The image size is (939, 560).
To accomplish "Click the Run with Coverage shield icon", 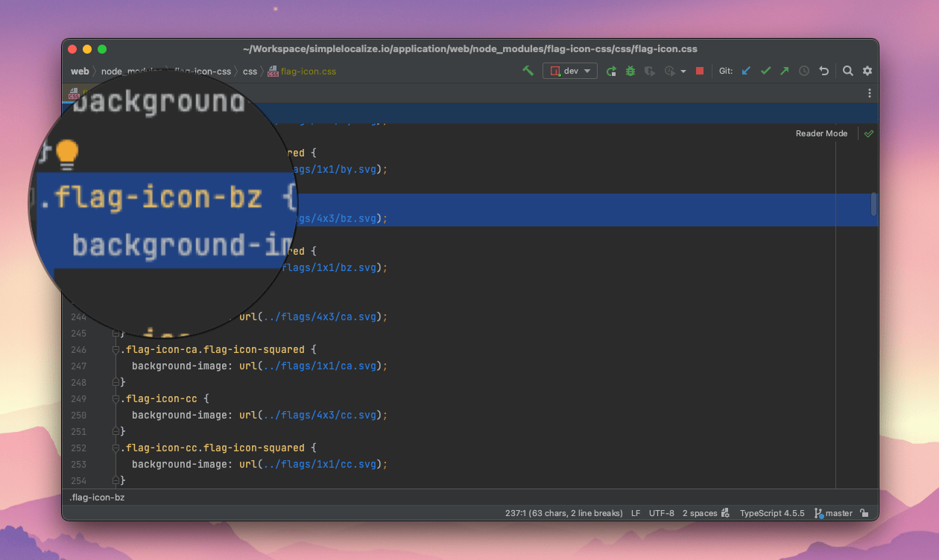I will [650, 71].
